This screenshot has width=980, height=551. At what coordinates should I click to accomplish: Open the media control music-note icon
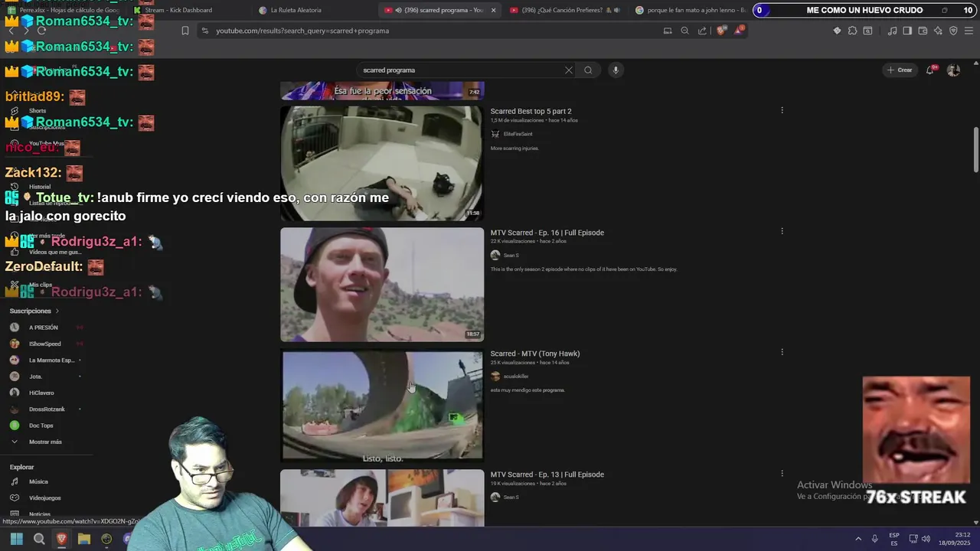pyautogui.click(x=892, y=31)
